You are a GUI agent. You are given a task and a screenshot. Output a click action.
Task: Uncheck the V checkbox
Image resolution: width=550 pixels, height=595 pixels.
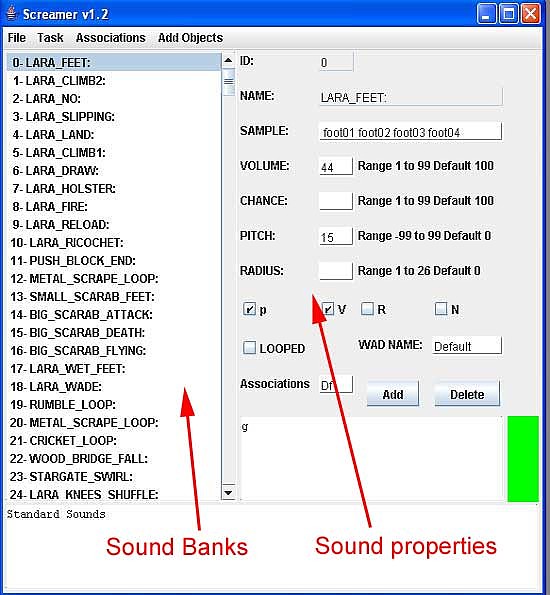328,309
